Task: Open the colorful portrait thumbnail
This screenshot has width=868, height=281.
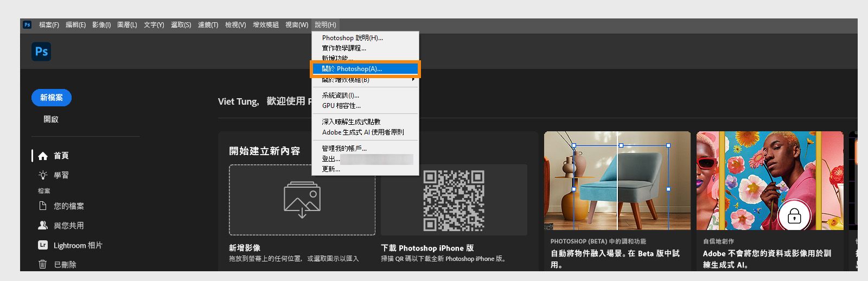Action: tap(770, 181)
